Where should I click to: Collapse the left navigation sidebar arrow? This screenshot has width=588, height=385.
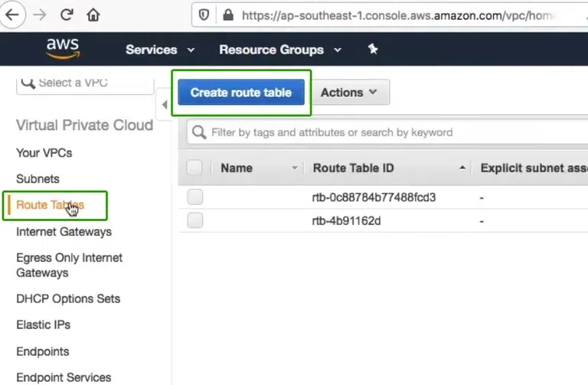(165, 104)
